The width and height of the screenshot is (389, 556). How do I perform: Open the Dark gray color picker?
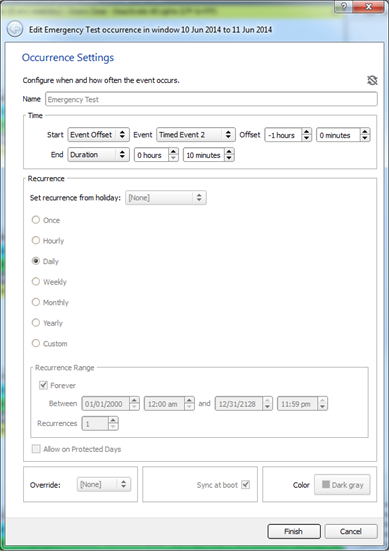click(x=342, y=485)
